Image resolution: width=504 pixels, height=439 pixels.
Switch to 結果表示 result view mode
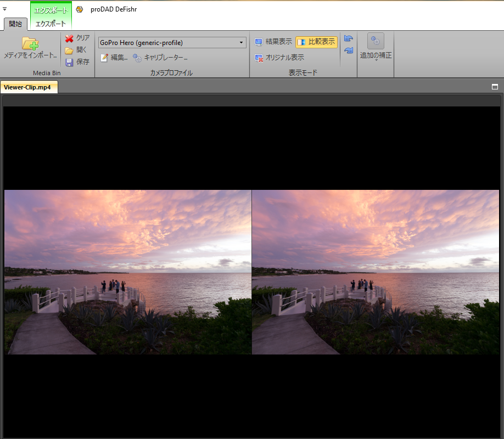point(273,42)
